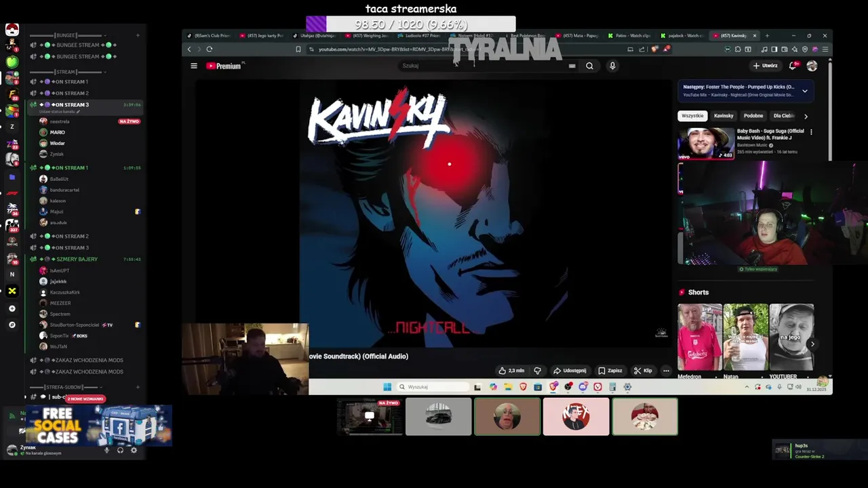Open the green apple server icon

click(12, 62)
